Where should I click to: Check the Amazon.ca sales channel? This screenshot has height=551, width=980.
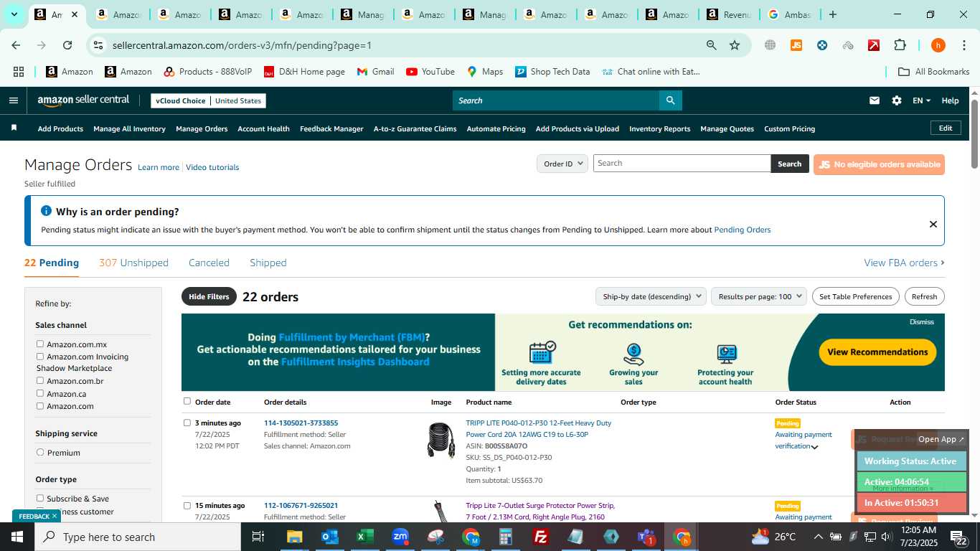(40, 393)
